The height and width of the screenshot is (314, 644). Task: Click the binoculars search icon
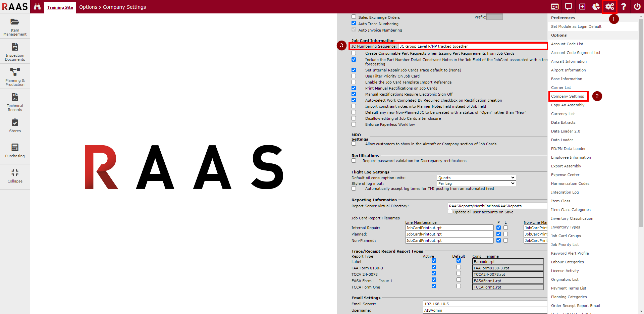[x=37, y=7]
